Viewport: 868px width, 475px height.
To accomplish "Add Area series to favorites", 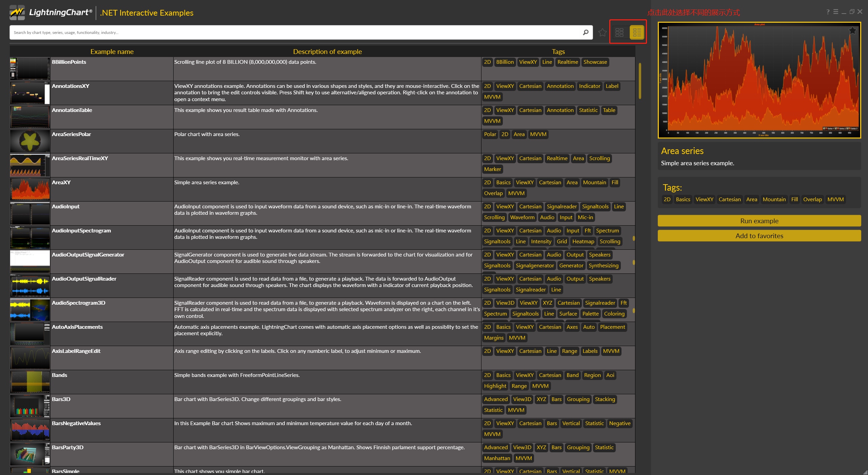I will tap(759, 236).
